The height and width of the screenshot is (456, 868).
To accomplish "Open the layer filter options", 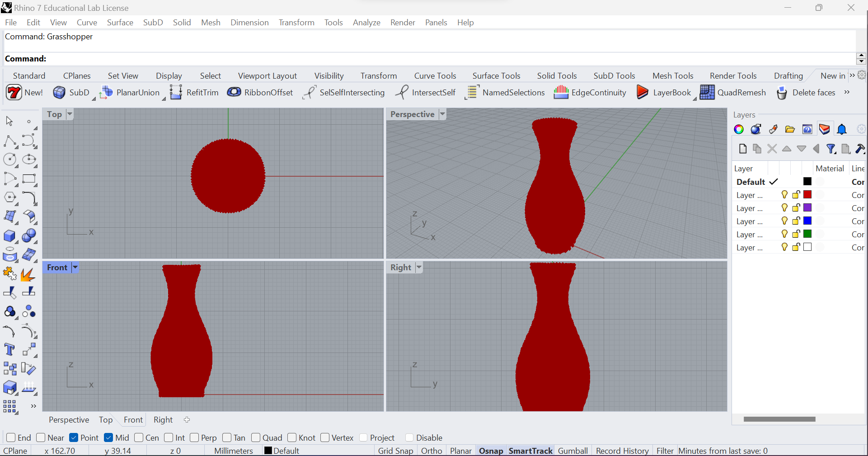I will click(x=831, y=149).
